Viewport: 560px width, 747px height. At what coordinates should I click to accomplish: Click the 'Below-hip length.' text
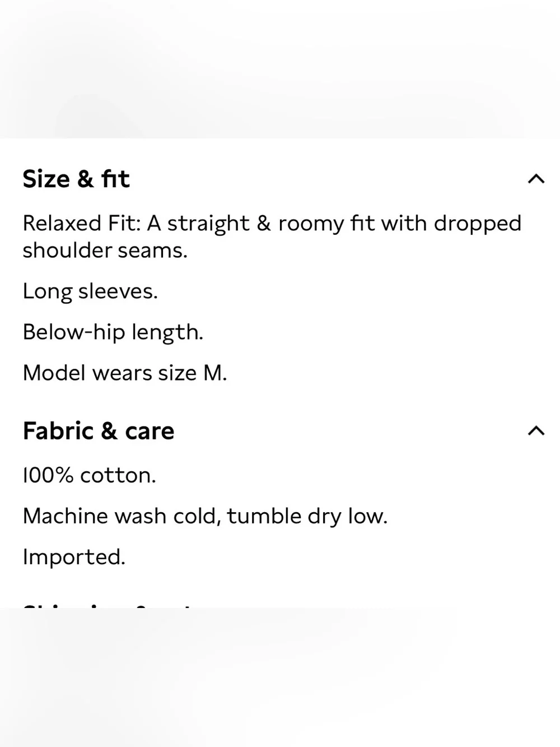[x=113, y=332]
